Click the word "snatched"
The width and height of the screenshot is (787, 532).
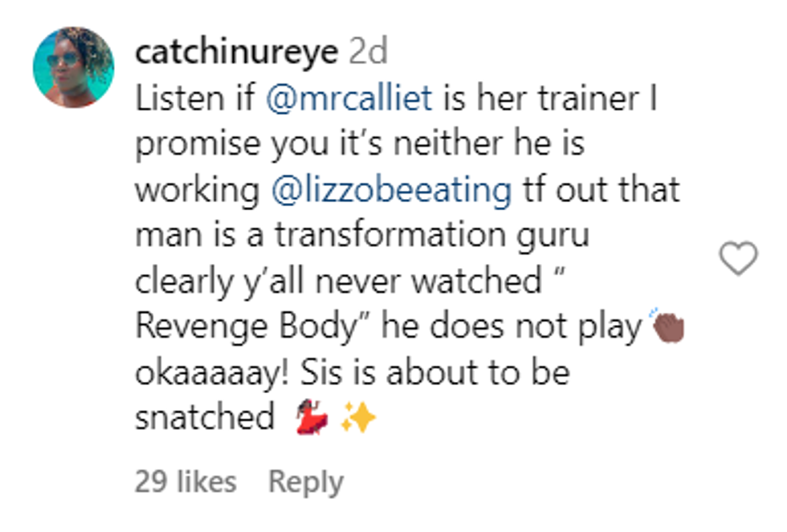pyautogui.click(x=205, y=417)
